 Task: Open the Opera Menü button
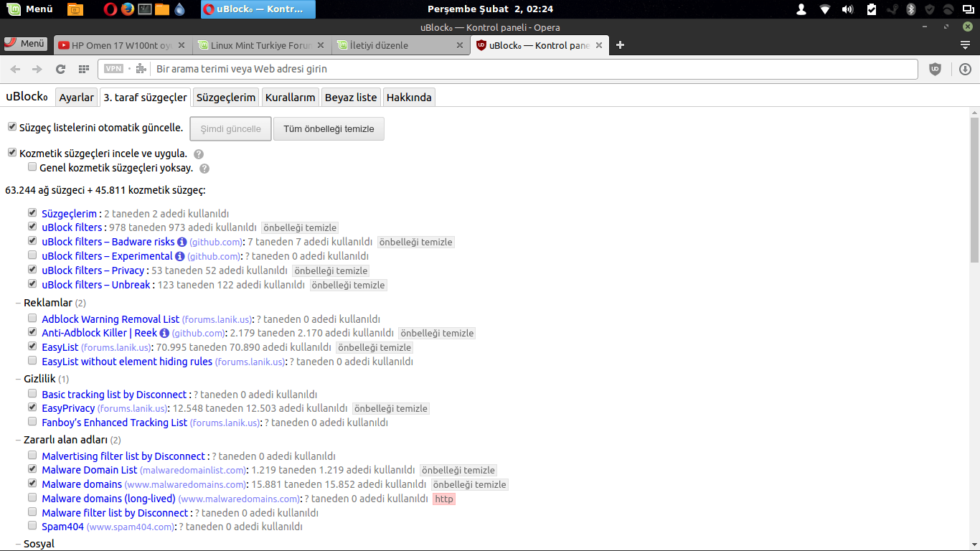coord(25,44)
